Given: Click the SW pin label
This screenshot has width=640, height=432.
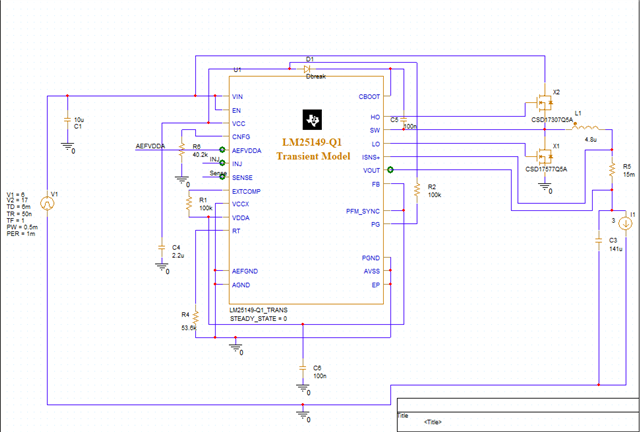Looking at the screenshot, I should coord(375,131).
